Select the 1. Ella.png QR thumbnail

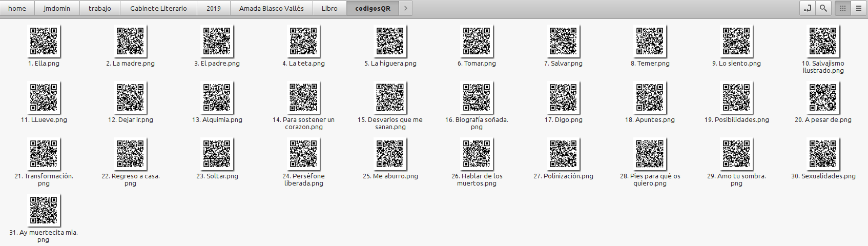click(44, 41)
